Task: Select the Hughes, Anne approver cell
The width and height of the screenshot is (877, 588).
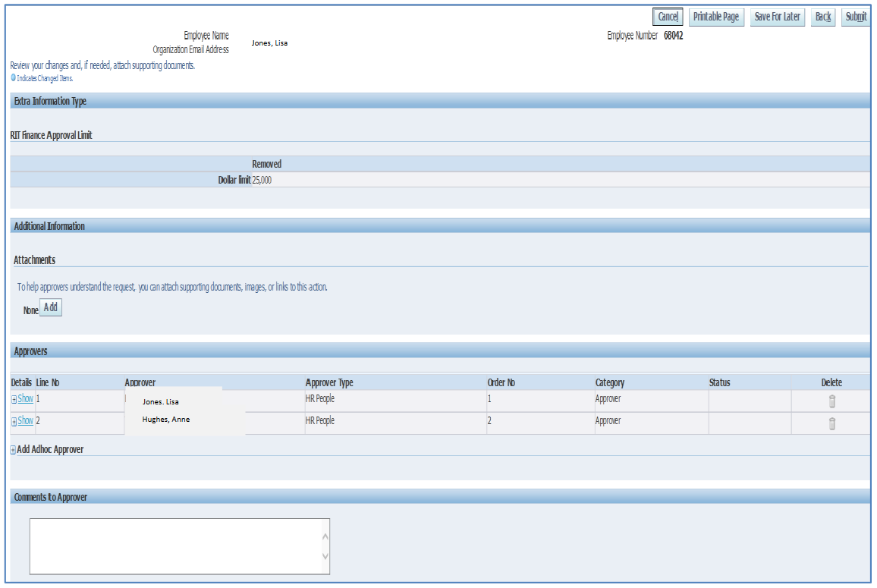Action: pos(165,420)
